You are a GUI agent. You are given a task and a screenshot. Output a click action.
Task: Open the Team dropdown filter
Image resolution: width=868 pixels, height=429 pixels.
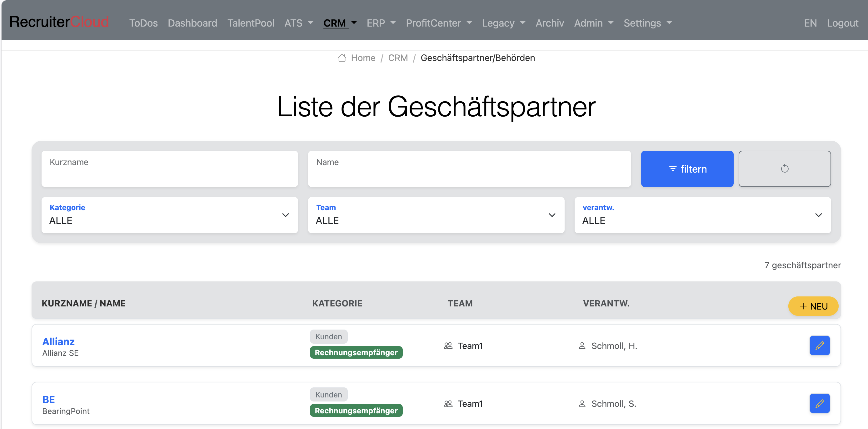[x=436, y=215]
